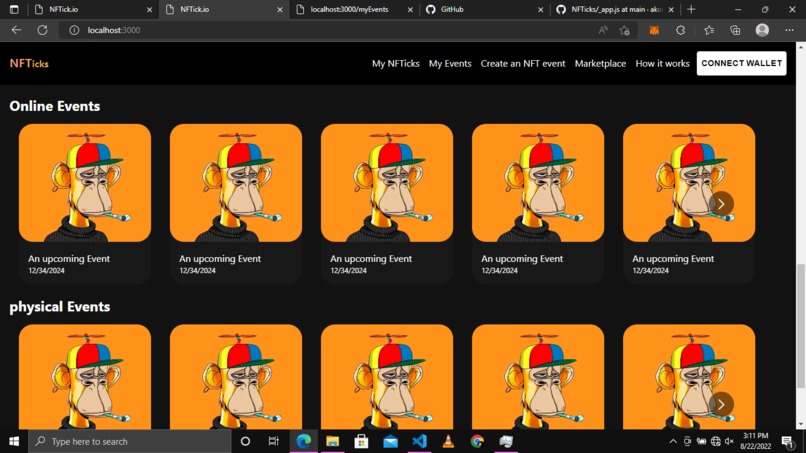Open third Online Events card image

click(387, 183)
